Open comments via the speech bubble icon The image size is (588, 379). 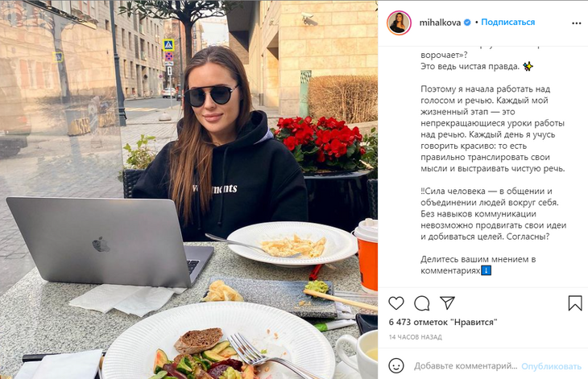422,303
